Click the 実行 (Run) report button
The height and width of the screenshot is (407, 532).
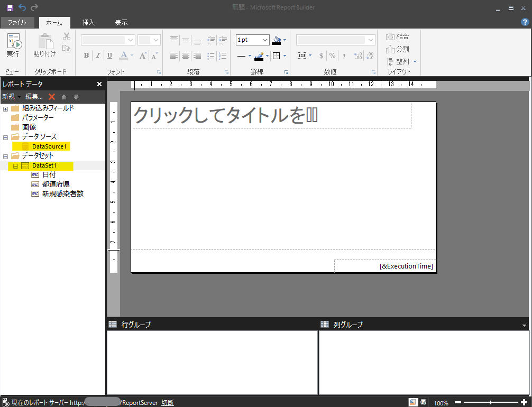tap(13, 46)
